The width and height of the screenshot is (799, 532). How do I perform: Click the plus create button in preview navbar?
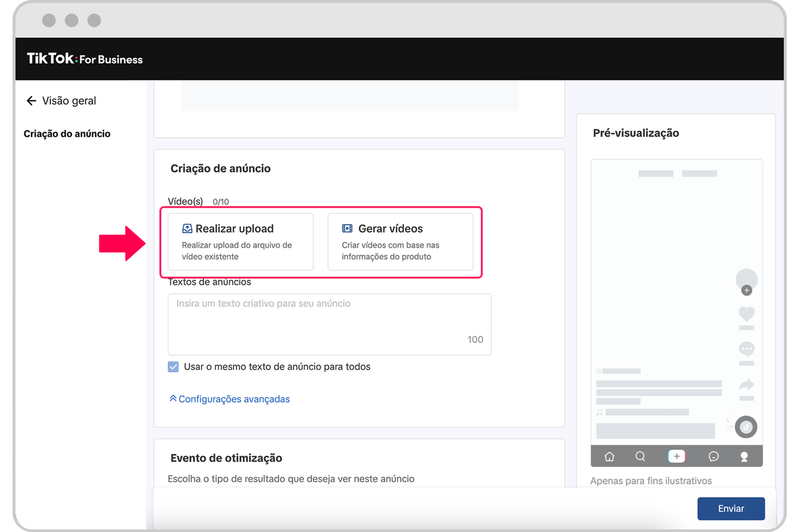point(677,457)
